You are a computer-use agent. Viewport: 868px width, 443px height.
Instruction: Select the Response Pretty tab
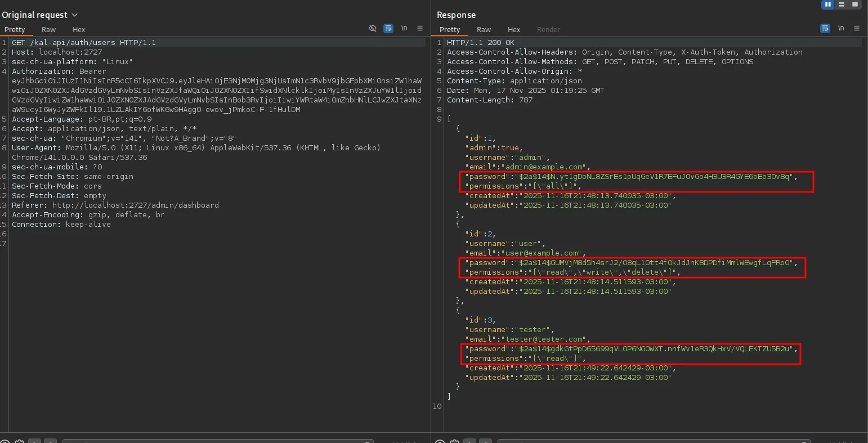coord(450,30)
